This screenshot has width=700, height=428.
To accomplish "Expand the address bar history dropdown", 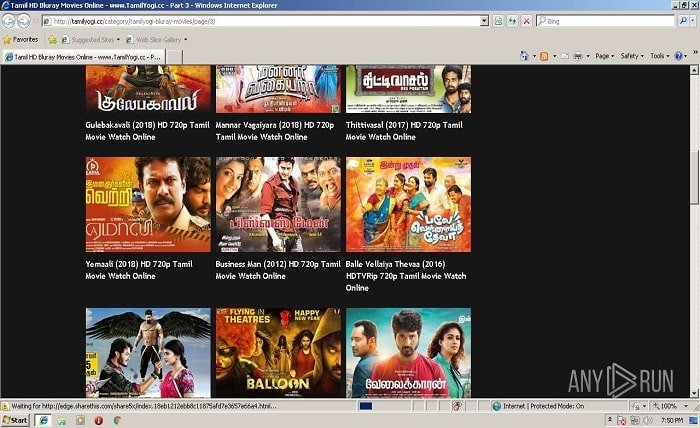I will (484, 21).
